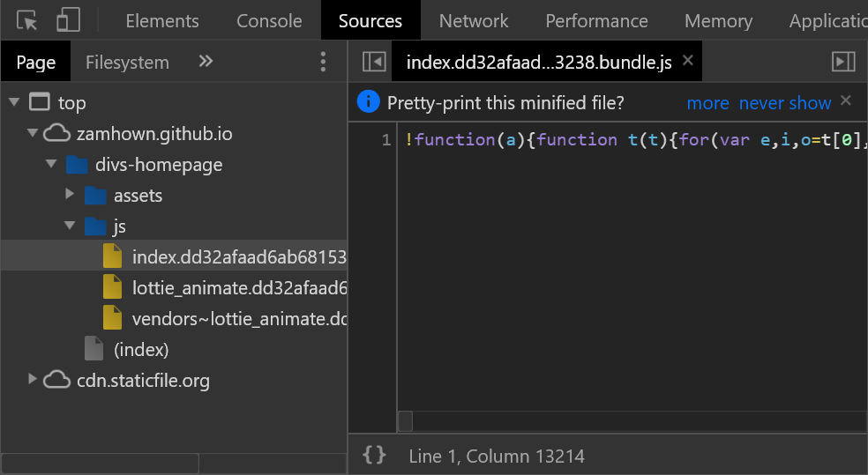This screenshot has width=868, height=475.
Task: Expand the cdn.staticfile.org domain node
Action: click(32, 379)
